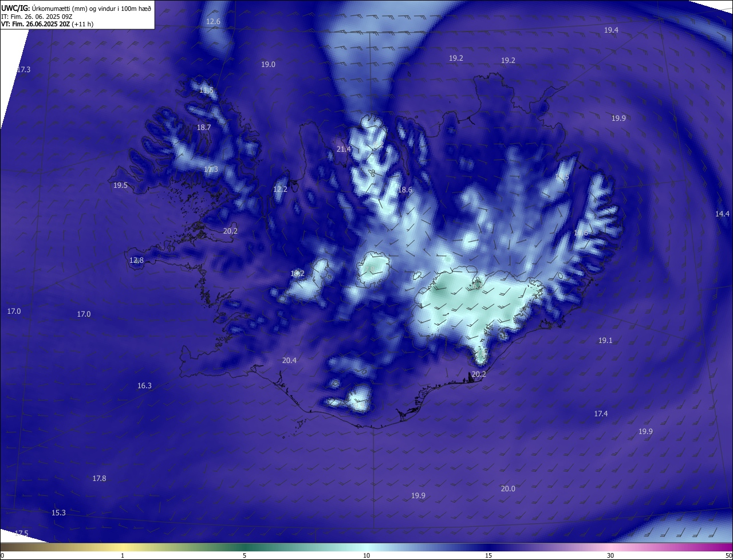Click the 'VT: Fim. 26.06.2025 20Z' line
The height and width of the screenshot is (560, 733).
click(47, 24)
